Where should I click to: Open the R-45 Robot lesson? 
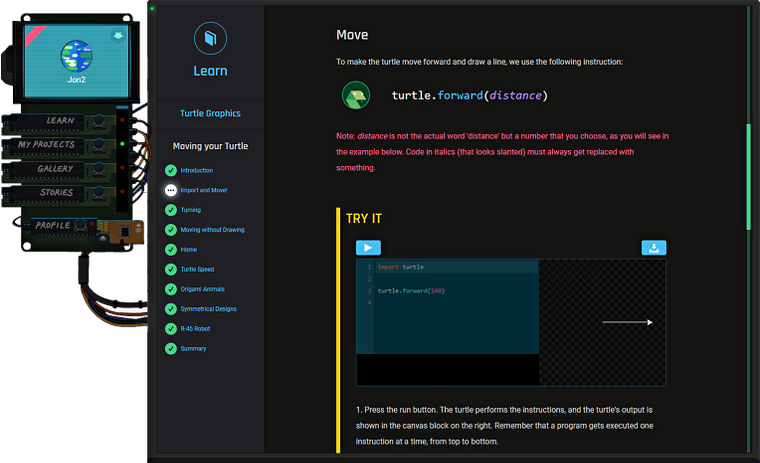[x=195, y=329]
